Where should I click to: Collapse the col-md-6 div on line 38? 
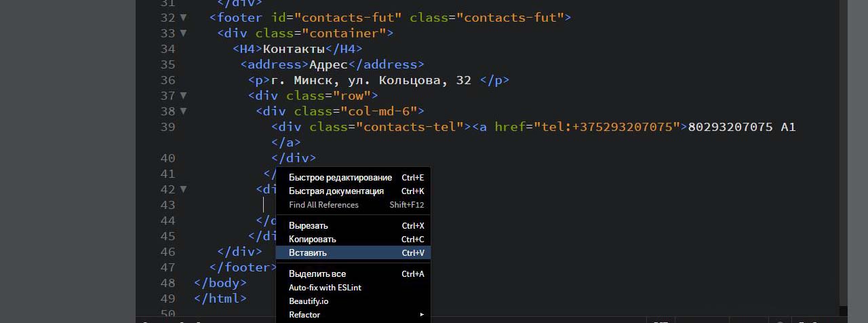(x=183, y=111)
